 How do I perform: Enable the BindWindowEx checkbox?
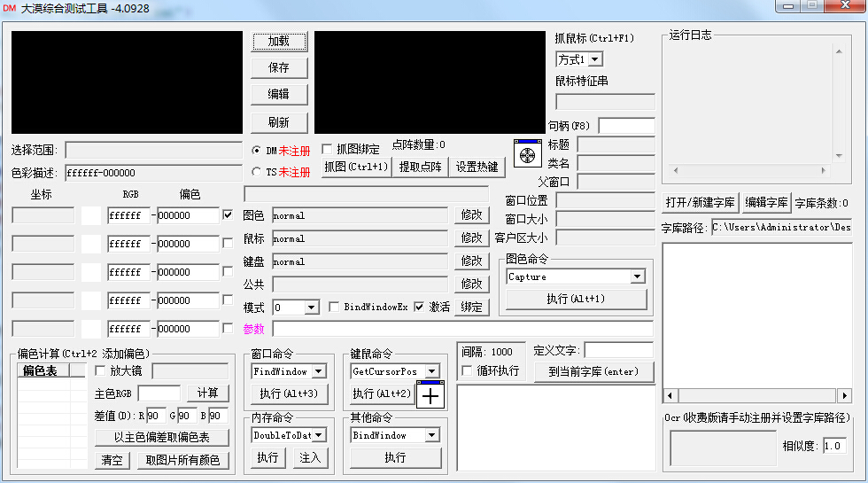tap(334, 307)
